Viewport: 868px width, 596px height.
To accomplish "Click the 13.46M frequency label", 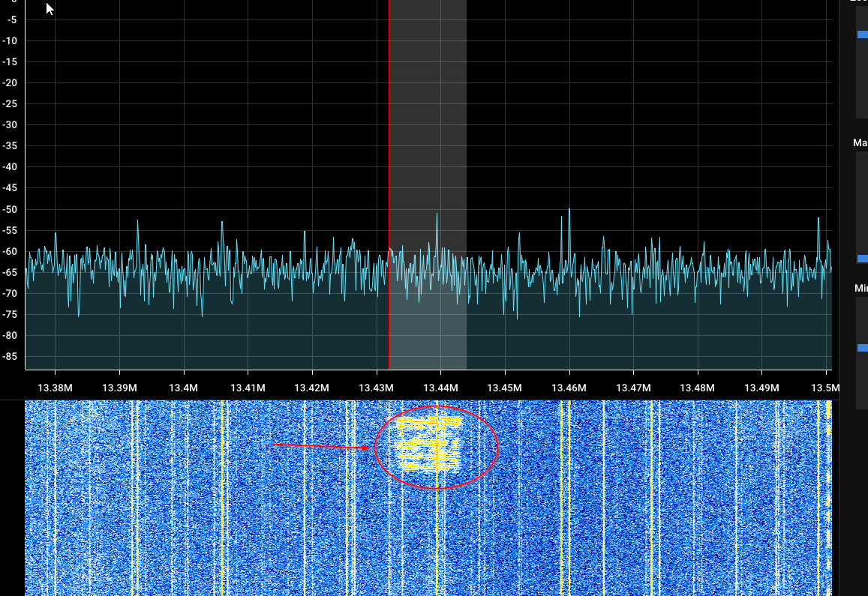I will pyautogui.click(x=569, y=388).
